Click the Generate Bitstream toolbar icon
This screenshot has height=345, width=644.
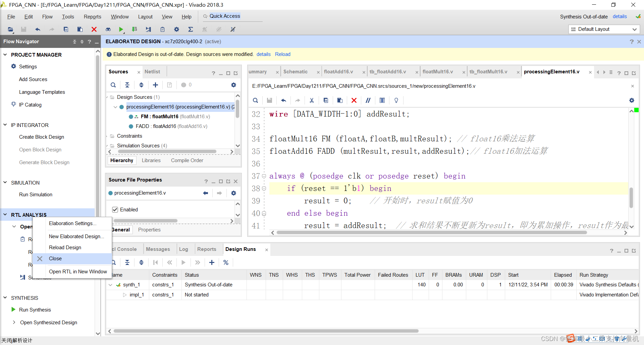[135, 29]
